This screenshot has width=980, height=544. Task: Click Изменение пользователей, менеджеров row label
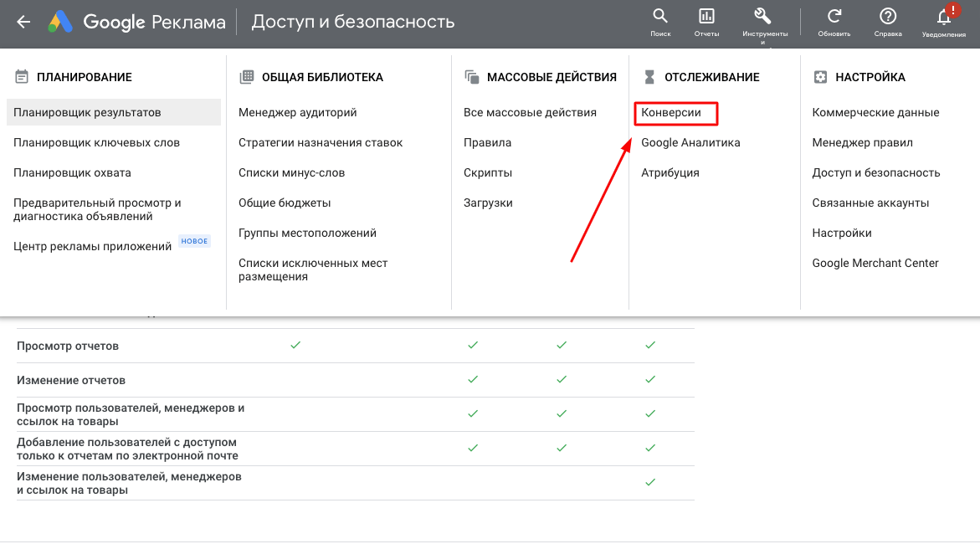click(x=129, y=484)
